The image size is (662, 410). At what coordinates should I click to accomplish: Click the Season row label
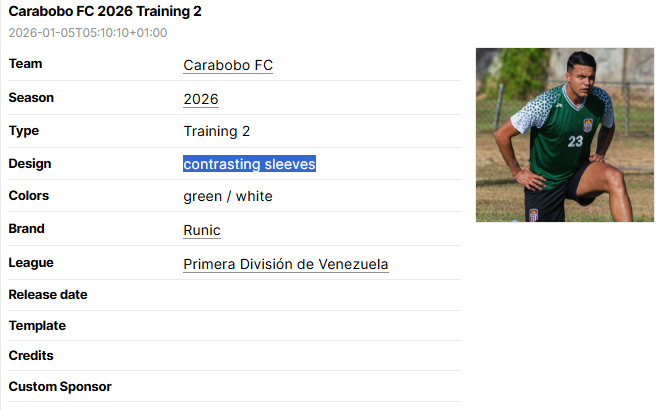(31, 98)
